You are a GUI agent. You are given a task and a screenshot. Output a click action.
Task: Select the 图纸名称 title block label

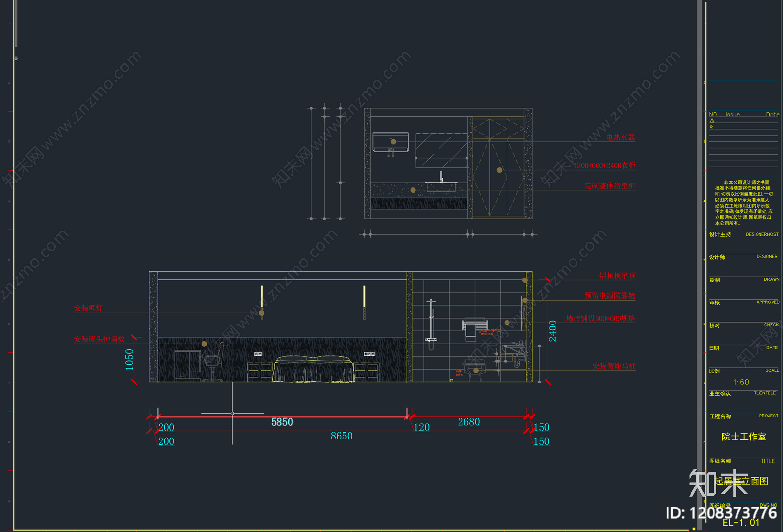(720, 461)
